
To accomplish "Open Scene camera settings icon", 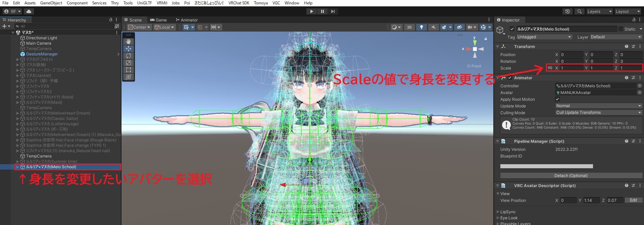I will coord(470,27).
